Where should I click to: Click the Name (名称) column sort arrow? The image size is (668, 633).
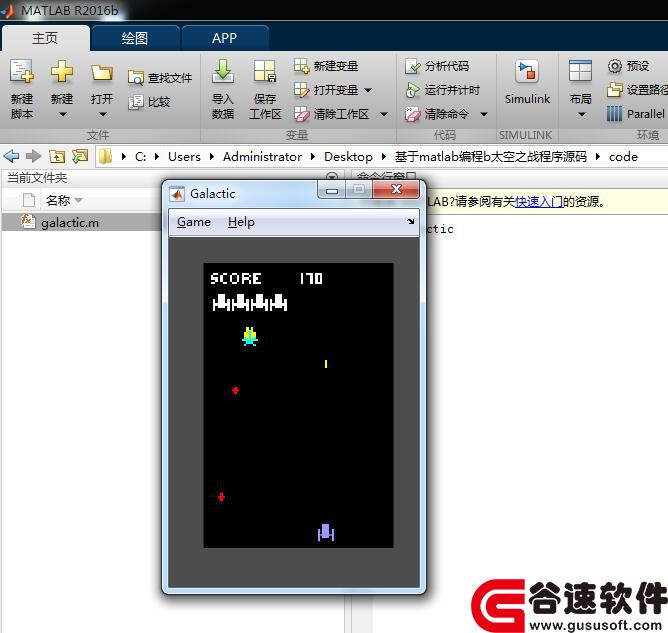[x=78, y=200]
